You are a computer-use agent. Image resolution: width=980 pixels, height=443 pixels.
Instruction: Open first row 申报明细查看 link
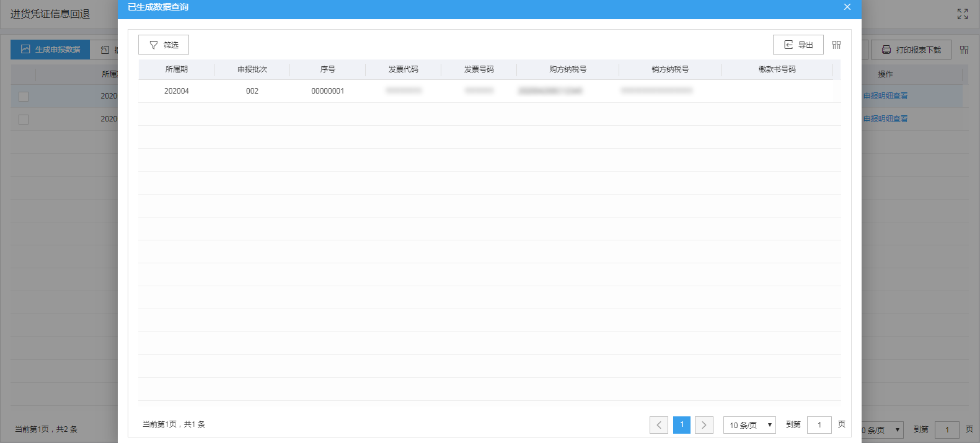click(x=885, y=96)
